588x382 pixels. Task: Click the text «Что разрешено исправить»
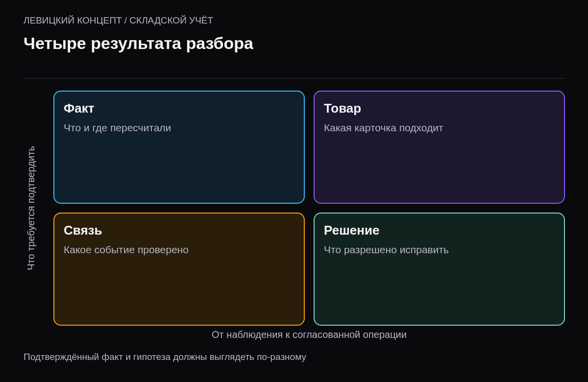[x=386, y=250]
